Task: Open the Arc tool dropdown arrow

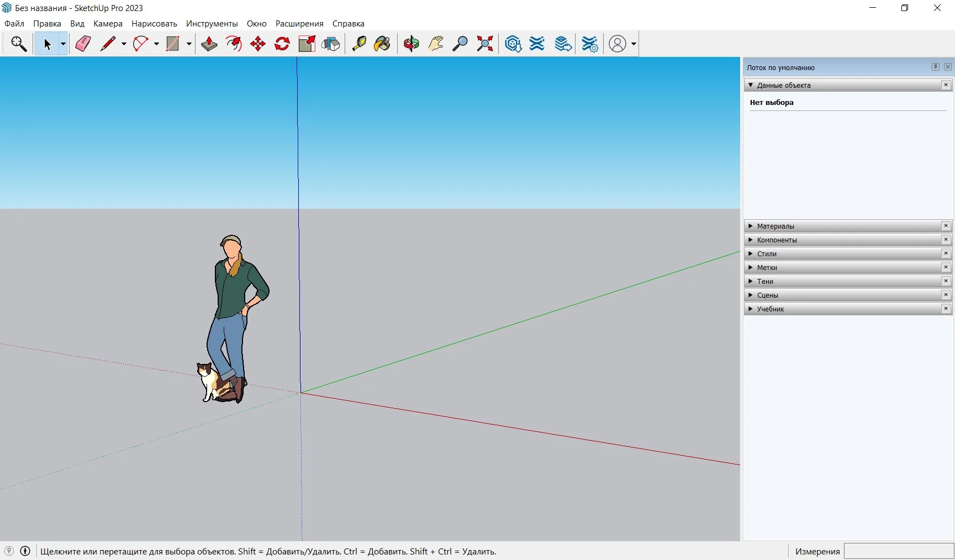Action: click(x=156, y=44)
